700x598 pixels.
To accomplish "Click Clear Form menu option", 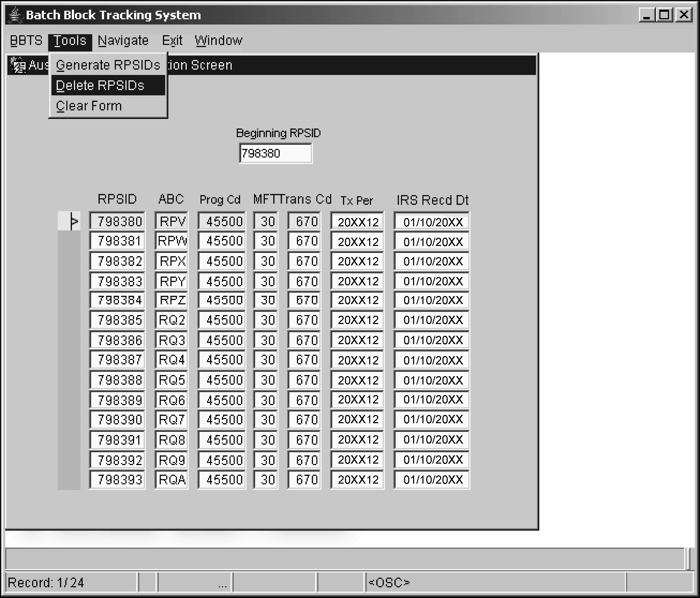I will coord(89,106).
